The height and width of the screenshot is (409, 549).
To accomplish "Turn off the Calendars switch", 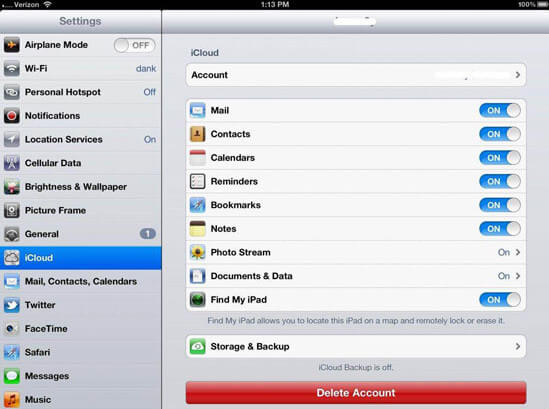I will tap(500, 158).
